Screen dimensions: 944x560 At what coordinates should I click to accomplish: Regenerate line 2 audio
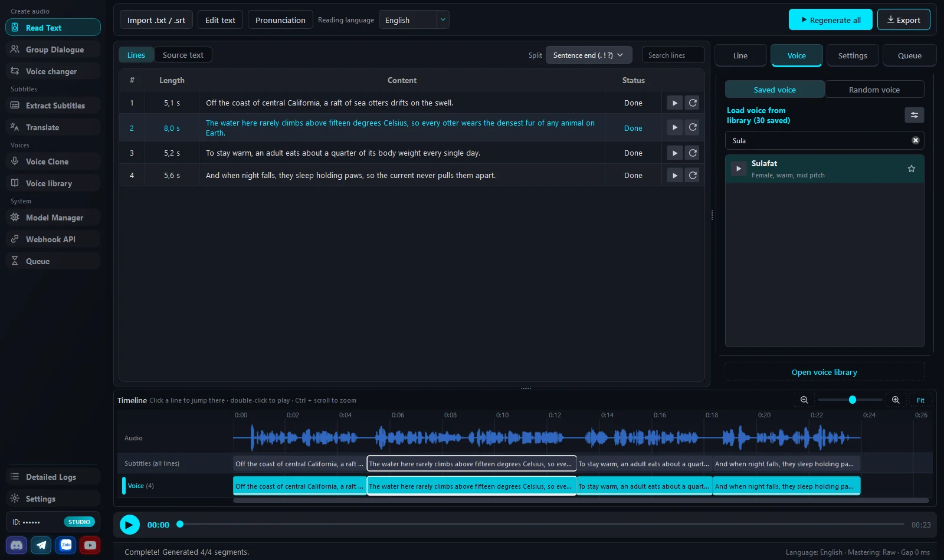click(x=693, y=127)
